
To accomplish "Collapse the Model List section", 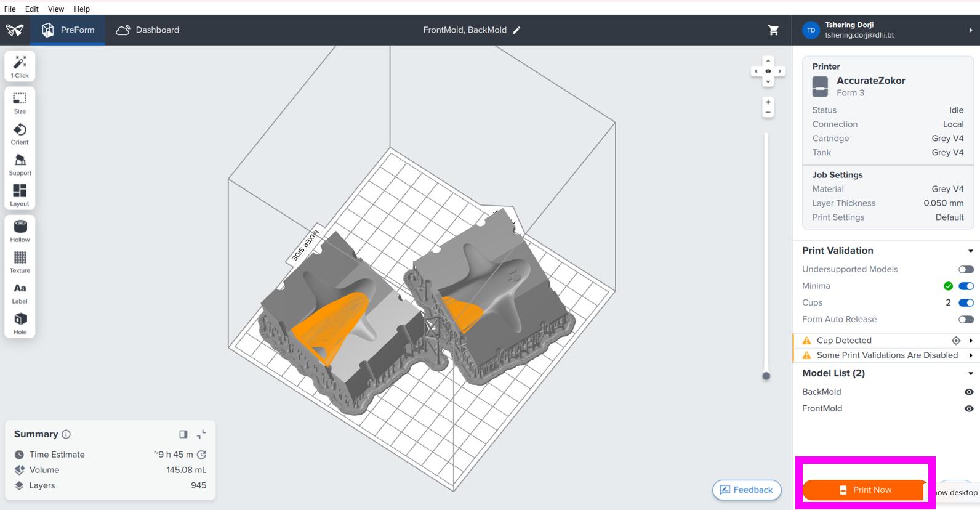I will 971,373.
